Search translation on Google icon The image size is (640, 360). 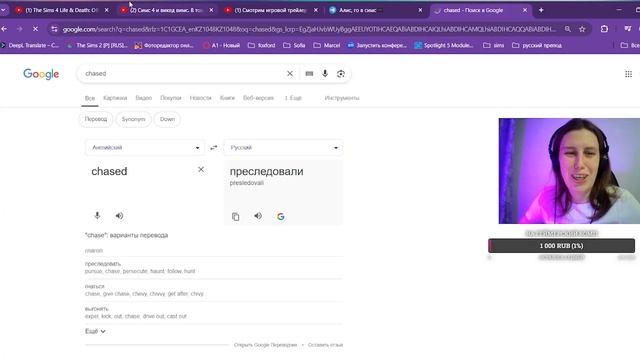click(281, 216)
